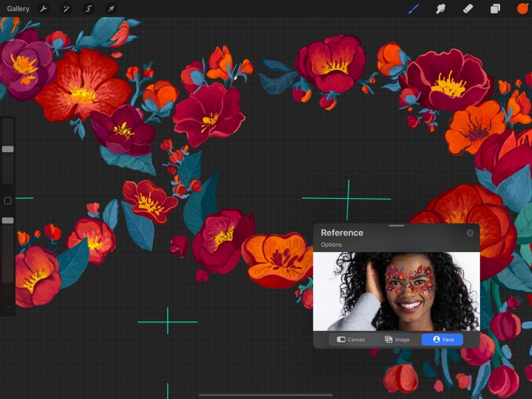Select the Transform arrow tool
The image size is (532, 399).
[x=111, y=9]
